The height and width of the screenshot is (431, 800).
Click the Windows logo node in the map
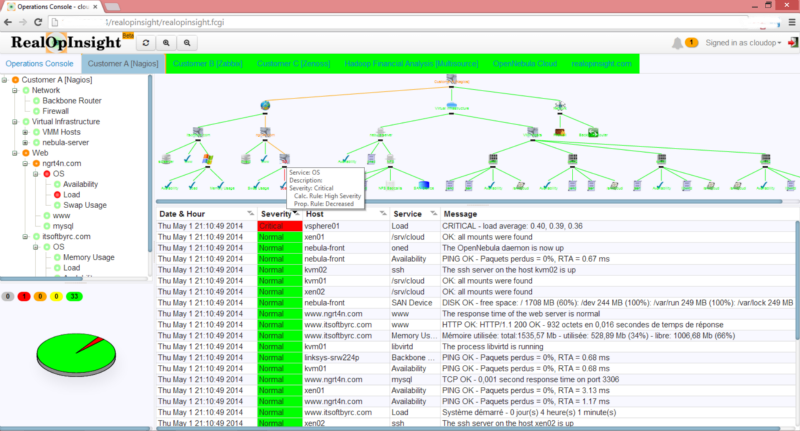pyautogui.click(x=208, y=159)
